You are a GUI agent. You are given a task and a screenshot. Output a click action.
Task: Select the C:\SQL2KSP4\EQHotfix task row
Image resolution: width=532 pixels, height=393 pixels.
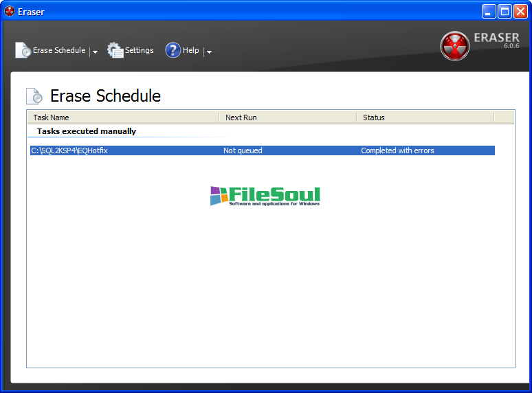(x=69, y=150)
